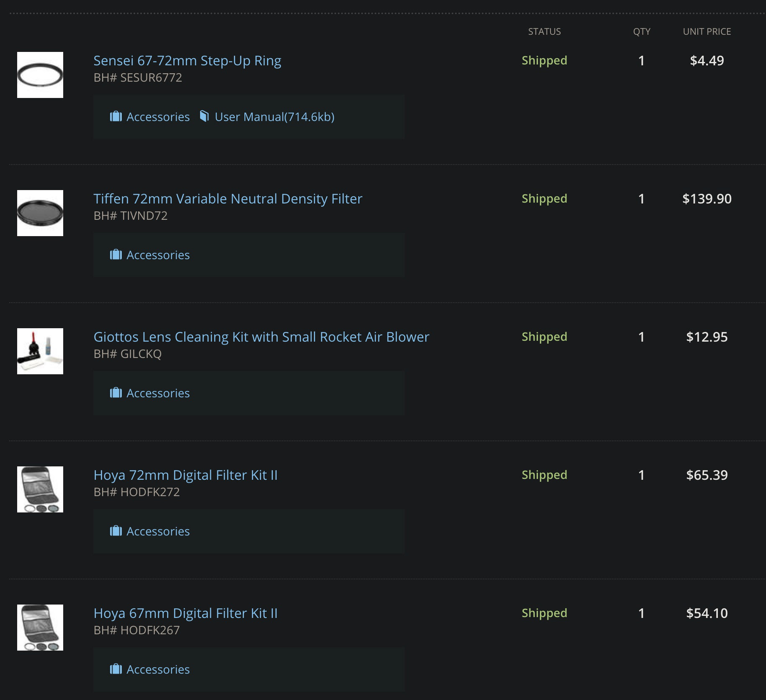The width and height of the screenshot is (766, 700).
Task: Click the briefcase icon under Sensei Step-Up Ring
Action: click(116, 116)
